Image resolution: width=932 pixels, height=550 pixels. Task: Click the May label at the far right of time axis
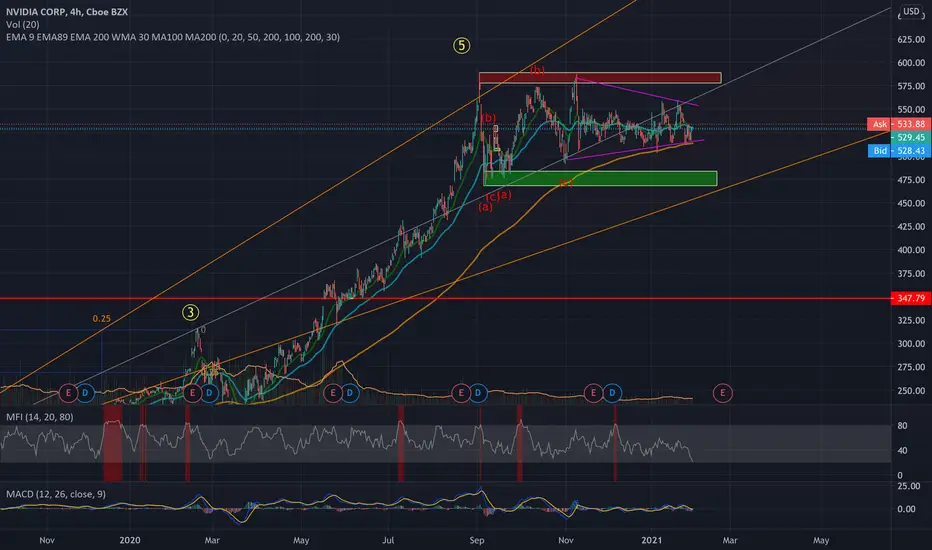(x=821, y=540)
